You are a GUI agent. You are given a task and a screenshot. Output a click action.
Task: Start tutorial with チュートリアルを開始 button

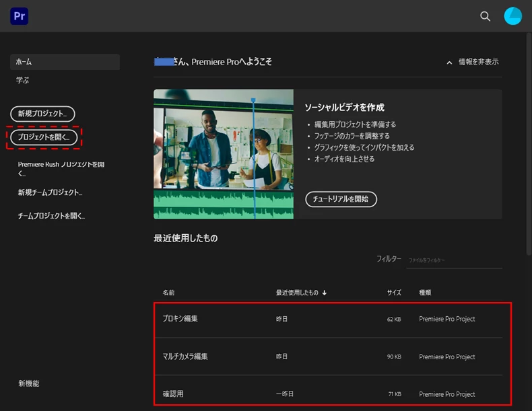341,199
